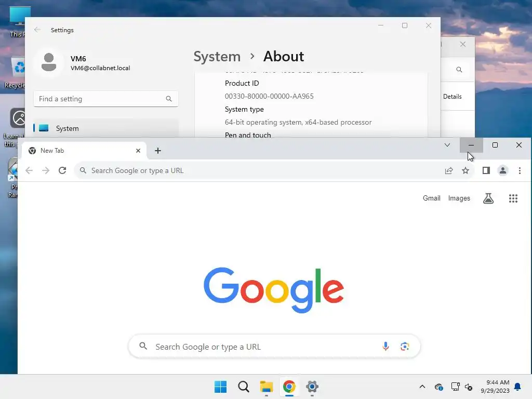
Task: Maximize the Settings window
Action: (405, 25)
